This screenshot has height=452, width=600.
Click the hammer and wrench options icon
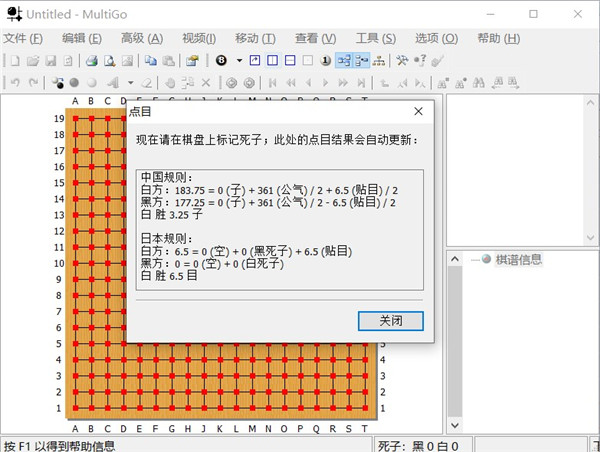[401, 61]
